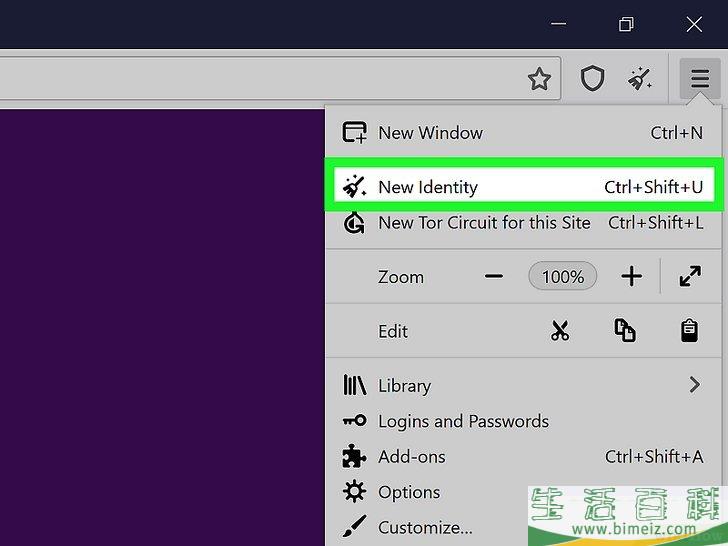
Task: Select New Window menu entry
Action: pos(523,133)
